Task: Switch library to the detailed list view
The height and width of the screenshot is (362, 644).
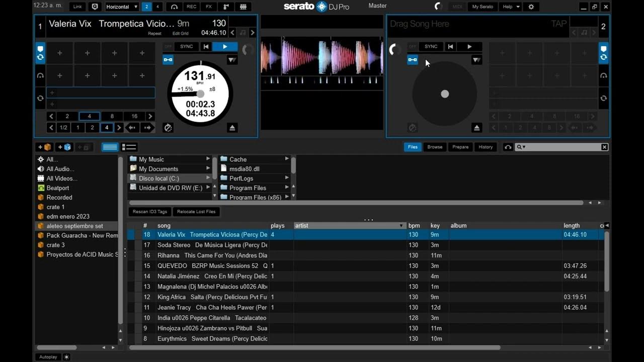Action: pos(129,147)
